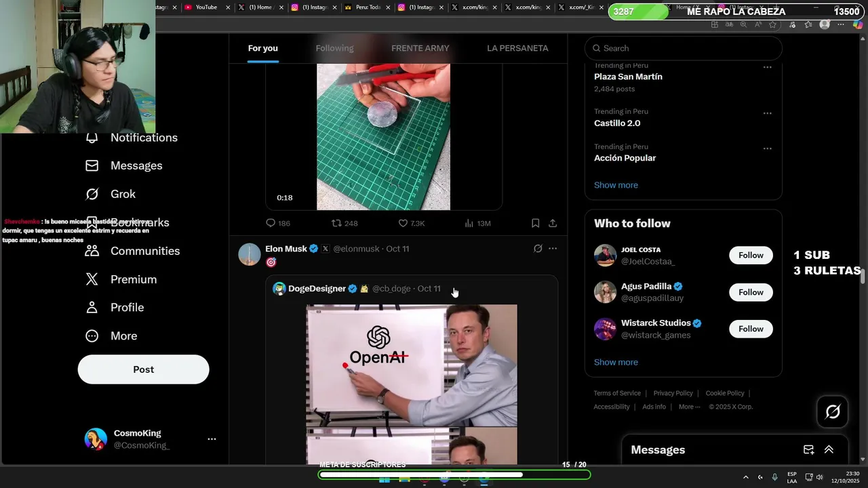
Task: Switch to the Following tab
Action: pos(334,48)
